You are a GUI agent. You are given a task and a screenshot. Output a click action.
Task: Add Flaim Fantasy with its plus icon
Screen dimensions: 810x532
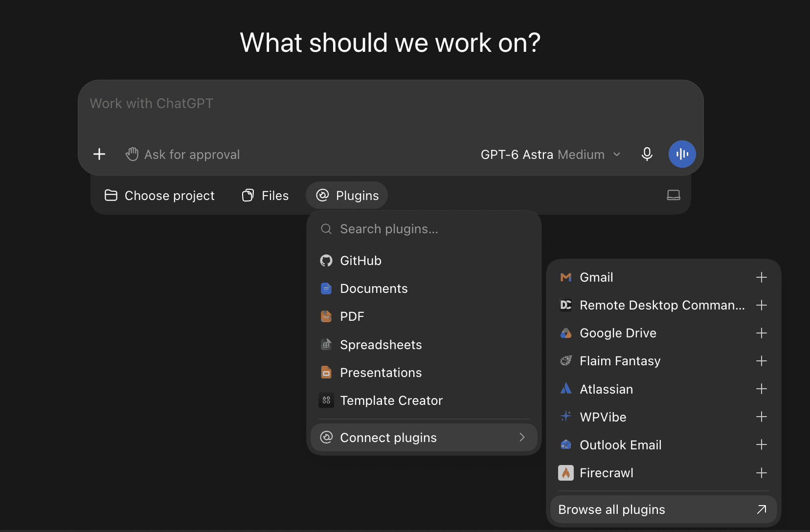[761, 361]
